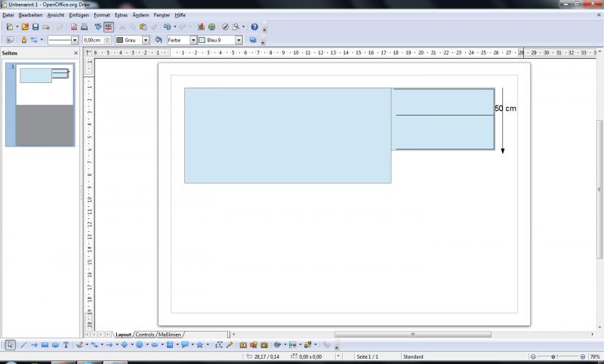Viewport: 604px width, 364px height.
Task: Switch to the Controls layer tab
Action: point(144,334)
